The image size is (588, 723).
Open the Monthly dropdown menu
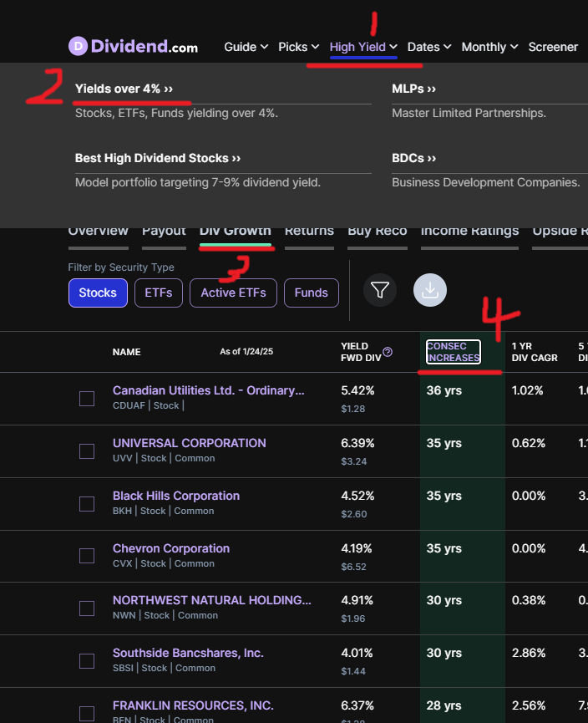[489, 47]
